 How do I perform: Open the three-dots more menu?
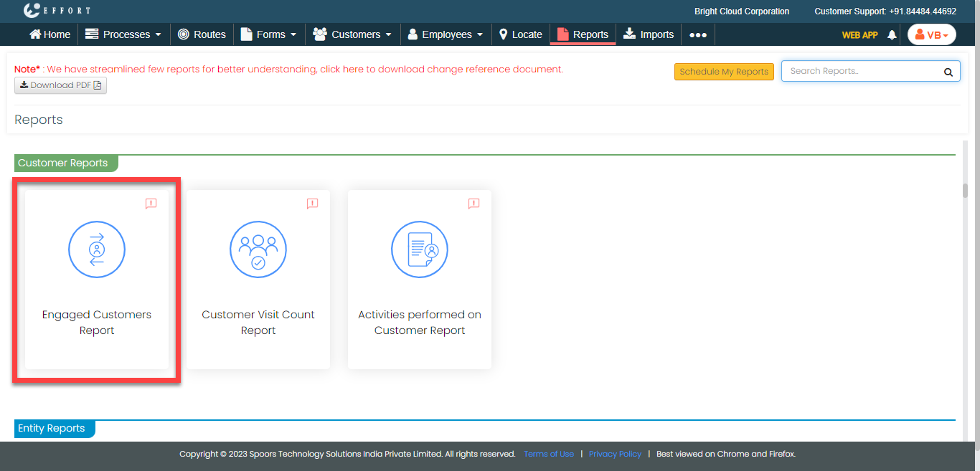[698, 34]
